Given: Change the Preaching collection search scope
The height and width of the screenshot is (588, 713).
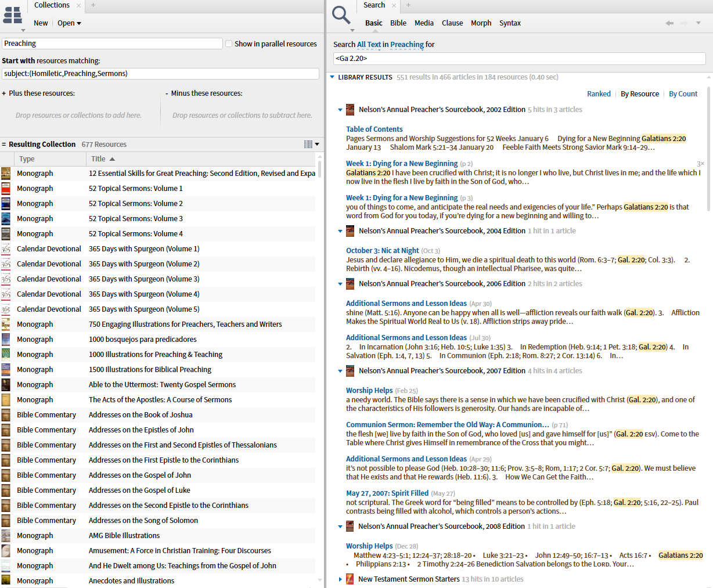Looking at the screenshot, I should click(407, 45).
